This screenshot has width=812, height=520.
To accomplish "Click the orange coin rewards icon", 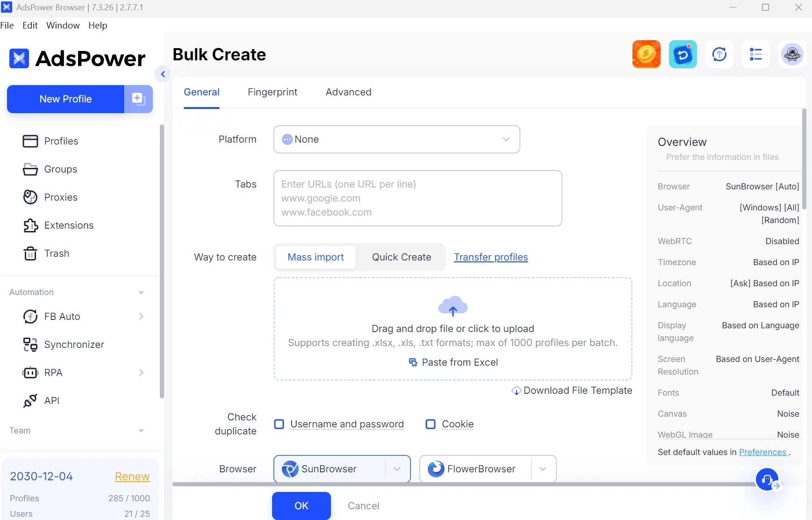I will pyautogui.click(x=646, y=54).
